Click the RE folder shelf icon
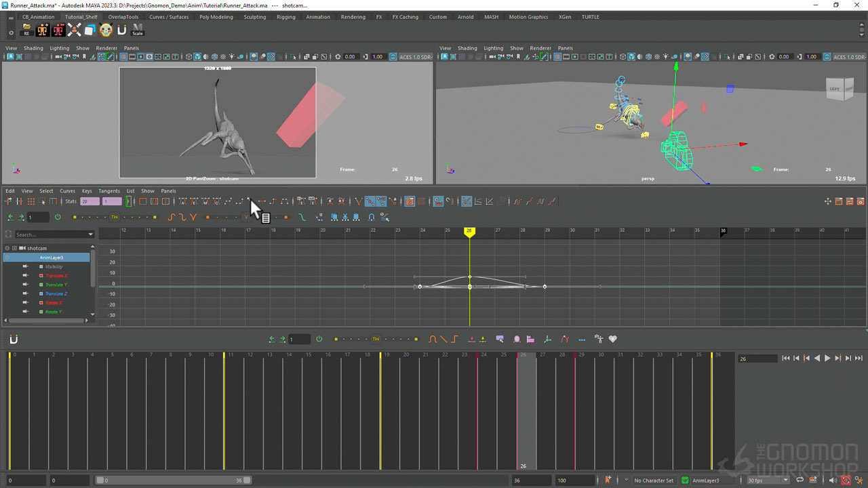This screenshot has height=488, width=868. point(26,30)
